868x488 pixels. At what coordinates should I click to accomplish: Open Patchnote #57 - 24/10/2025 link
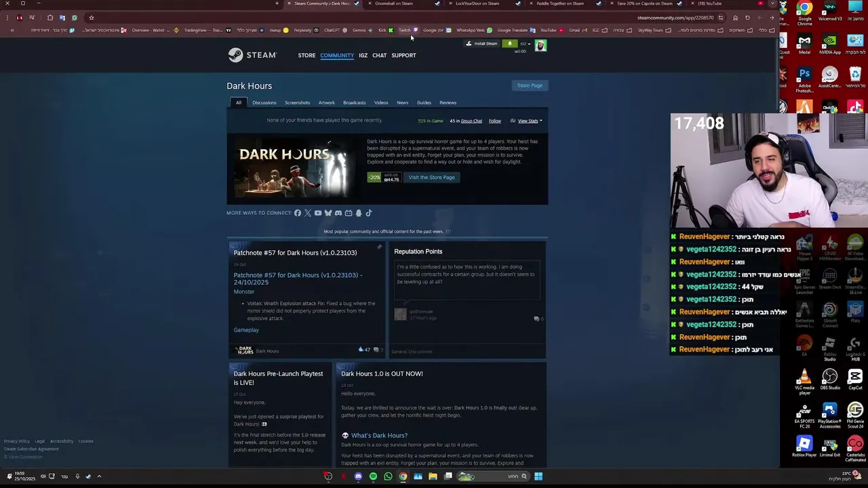298,279
